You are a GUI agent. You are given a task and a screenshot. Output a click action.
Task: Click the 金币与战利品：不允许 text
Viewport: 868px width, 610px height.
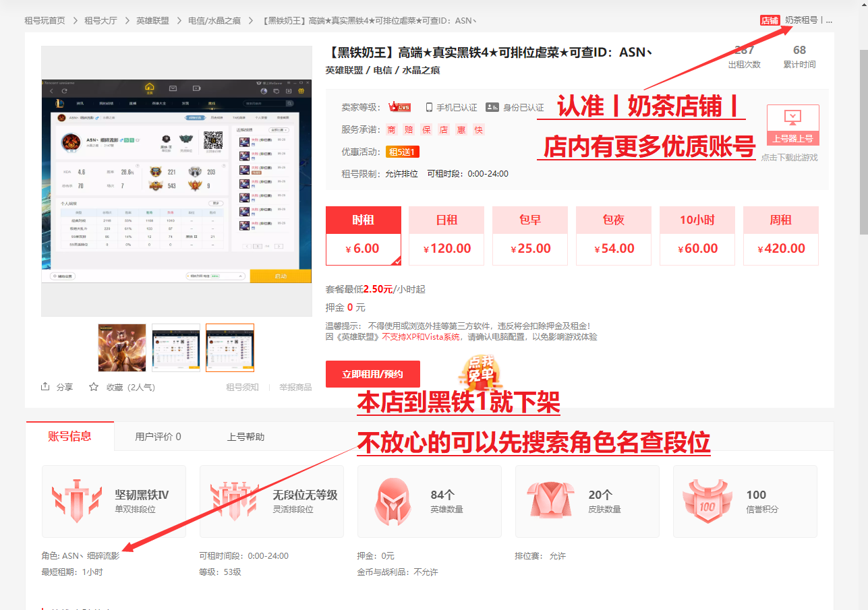tap(397, 572)
